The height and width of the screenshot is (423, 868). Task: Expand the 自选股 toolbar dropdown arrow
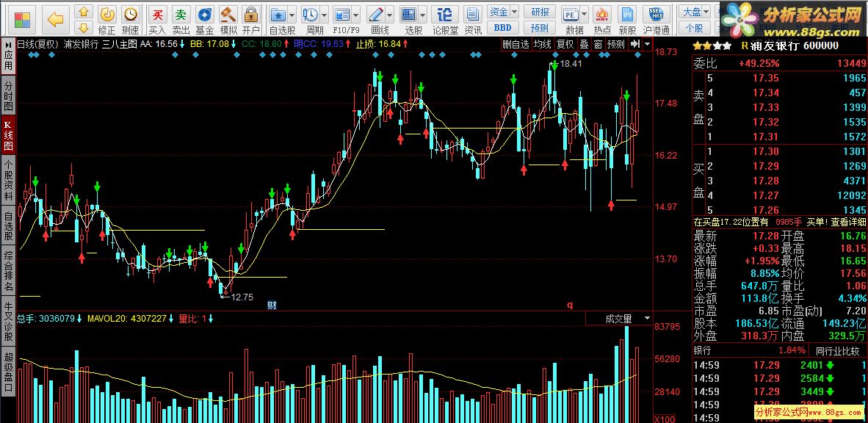[292, 15]
